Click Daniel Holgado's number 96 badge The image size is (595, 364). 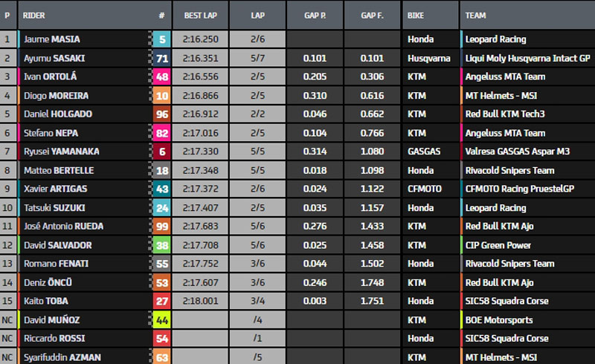(161, 114)
